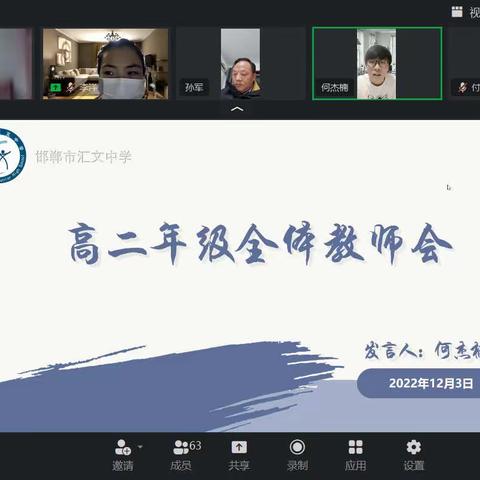This screenshot has height=480, width=480.
Task: Click muted mic icon on 付 tile
Action: pos(462,88)
